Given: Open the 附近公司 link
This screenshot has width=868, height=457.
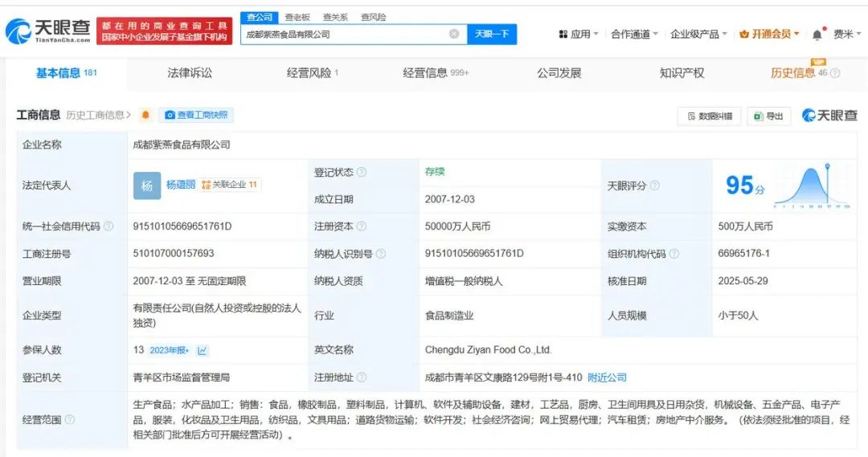Looking at the screenshot, I should pos(607,377).
